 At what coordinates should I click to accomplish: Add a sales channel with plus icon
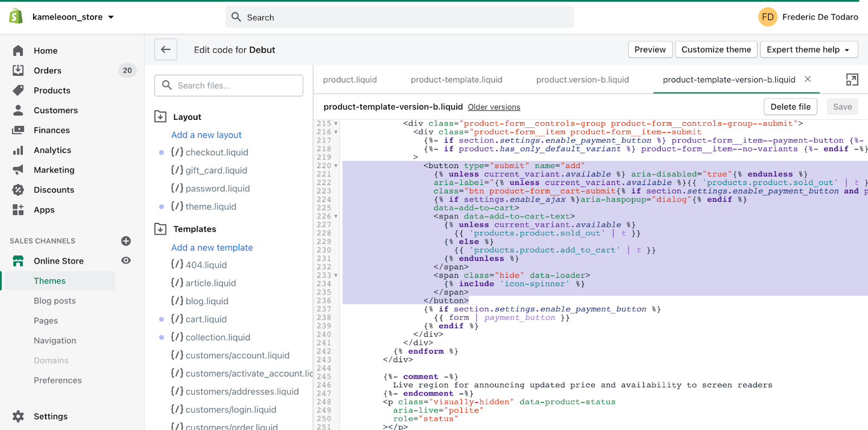pos(126,241)
